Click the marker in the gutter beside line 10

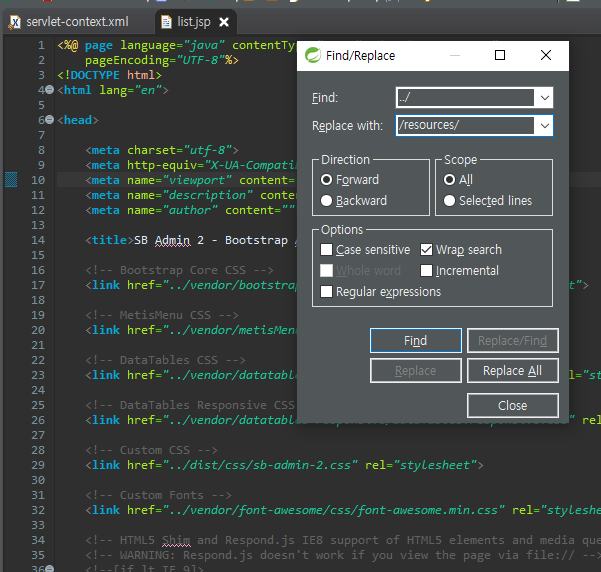(11, 180)
